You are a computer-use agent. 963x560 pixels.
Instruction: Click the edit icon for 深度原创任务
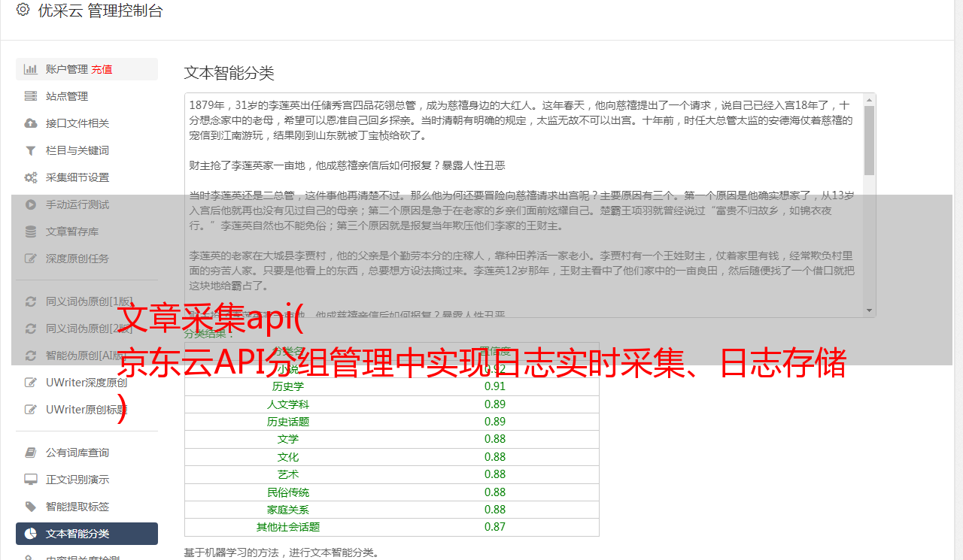[31, 259]
